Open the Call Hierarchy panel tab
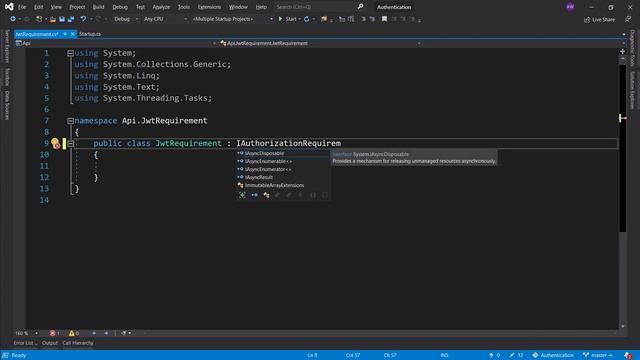 tap(78, 343)
